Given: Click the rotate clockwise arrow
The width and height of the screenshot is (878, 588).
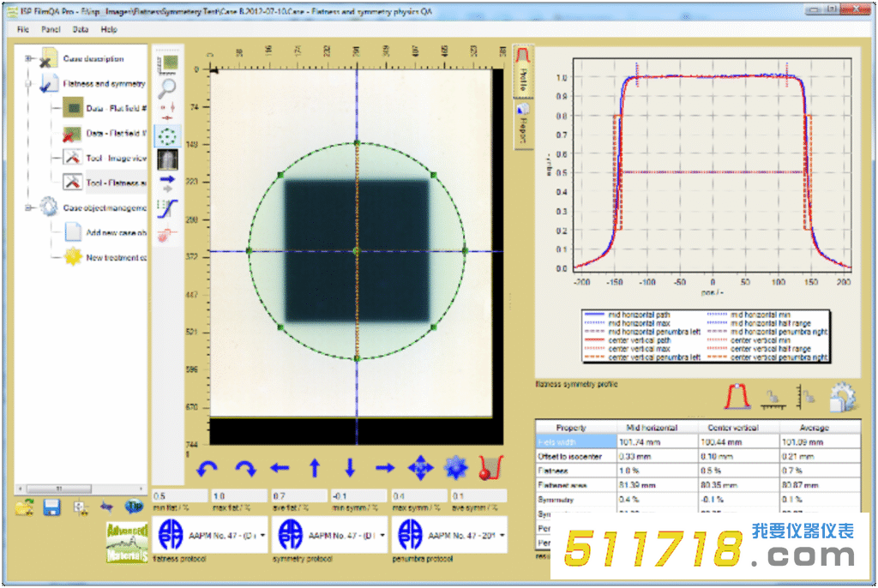Looking at the screenshot, I should [245, 468].
